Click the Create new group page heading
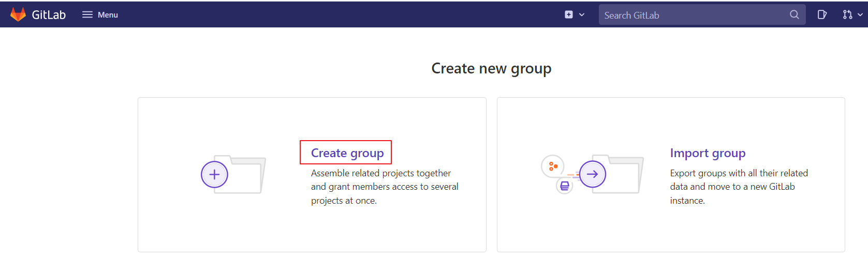Viewport: 868px width, 274px height. pos(491,68)
